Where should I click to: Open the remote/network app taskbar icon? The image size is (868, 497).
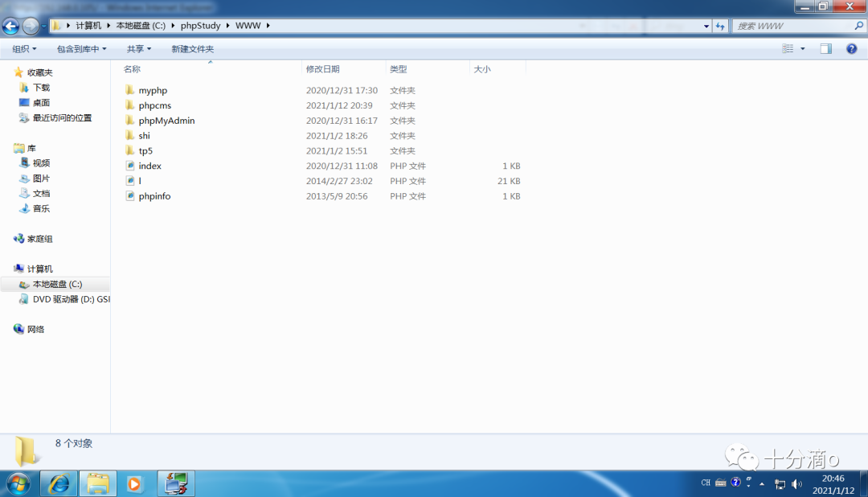pos(176,483)
